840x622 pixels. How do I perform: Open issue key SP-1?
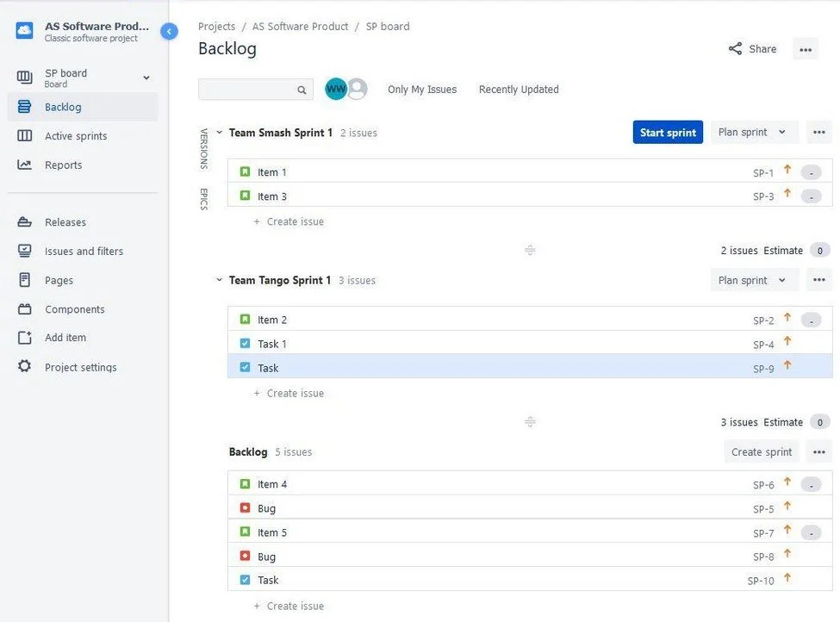click(x=762, y=172)
